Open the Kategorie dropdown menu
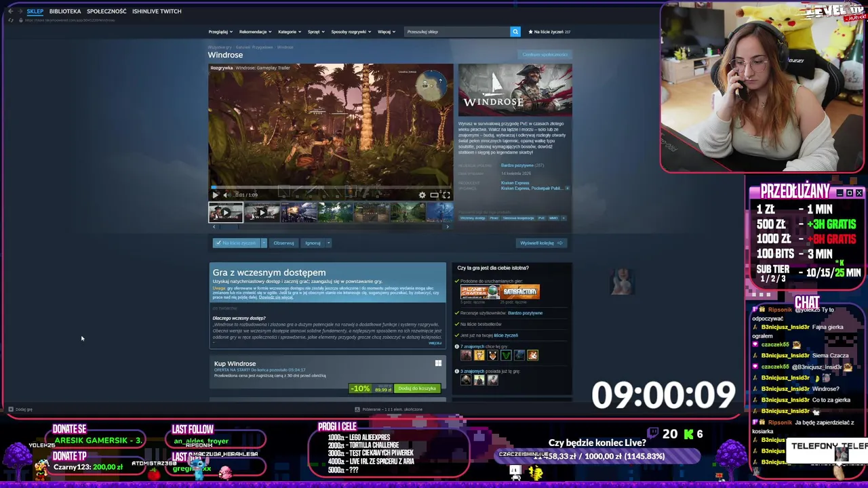This screenshot has height=488, width=868. pos(290,32)
